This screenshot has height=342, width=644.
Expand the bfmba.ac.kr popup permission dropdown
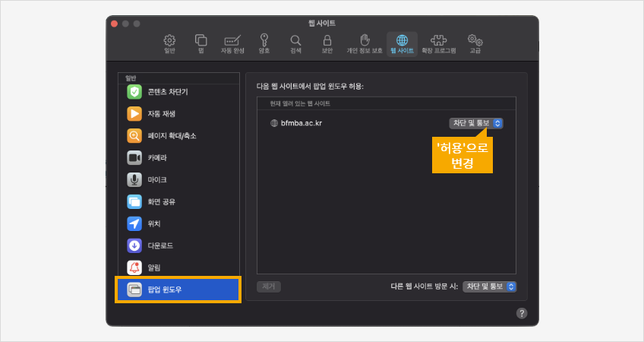[x=476, y=123]
